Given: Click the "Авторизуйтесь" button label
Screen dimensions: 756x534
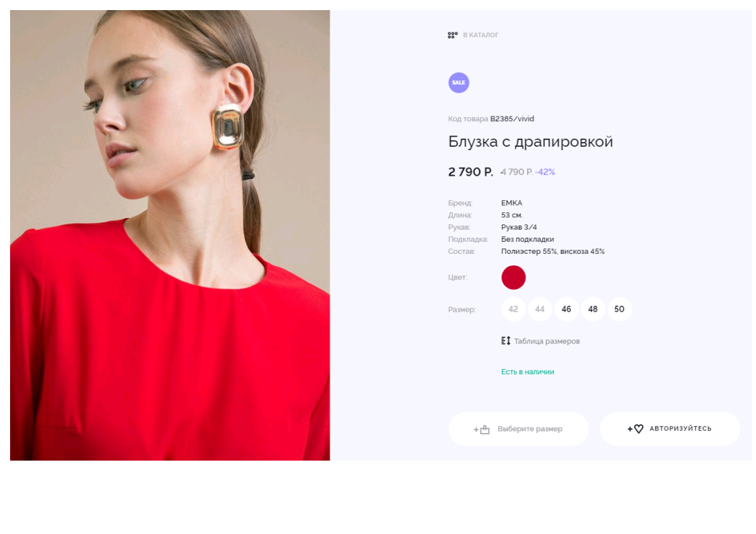Looking at the screenshot, I should coord(680,429).
